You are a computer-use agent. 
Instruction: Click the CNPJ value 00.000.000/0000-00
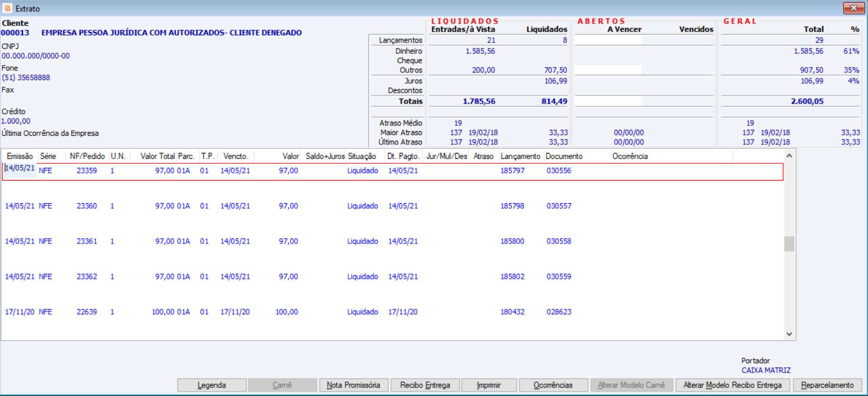coord(36,56)
